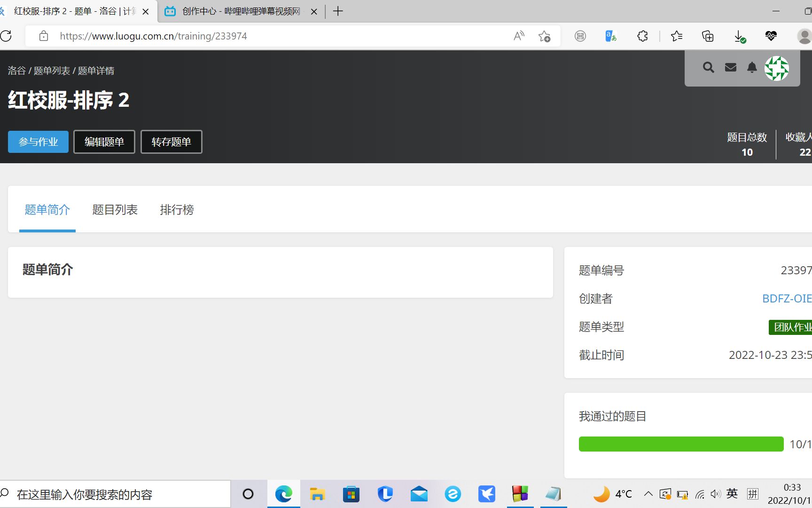This screenshot has height=508, width=812.
Task: Switch to the 创作中心 bilibili browser tab
Action: click(x=241, y=11)
